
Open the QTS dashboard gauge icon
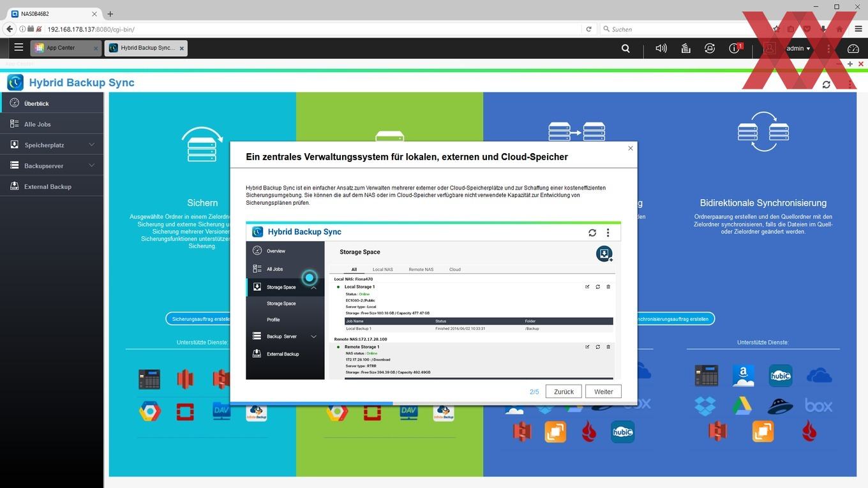tap(853, 48)
